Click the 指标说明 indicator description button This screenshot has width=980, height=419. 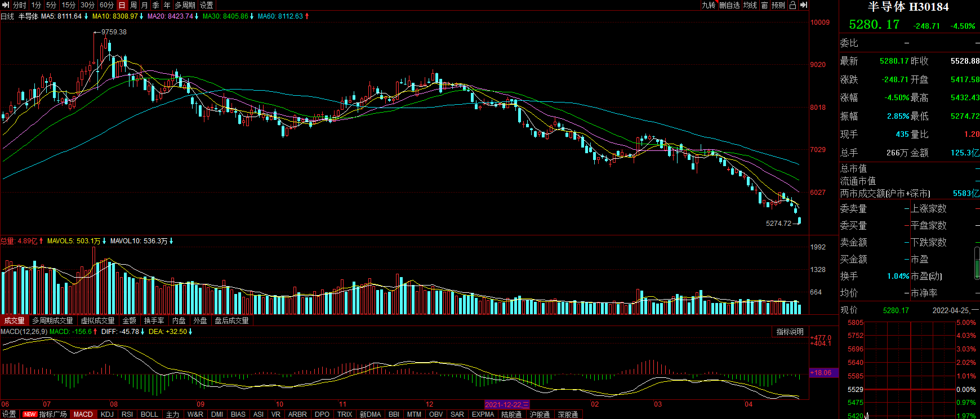click(790, 332)
